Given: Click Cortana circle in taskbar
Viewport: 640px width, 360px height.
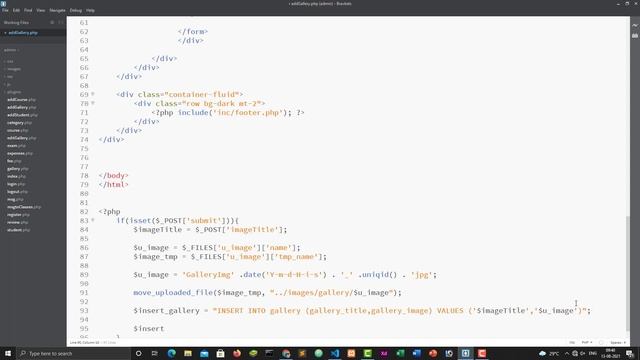Looking at the screenshot, I should tap(138, 353).
